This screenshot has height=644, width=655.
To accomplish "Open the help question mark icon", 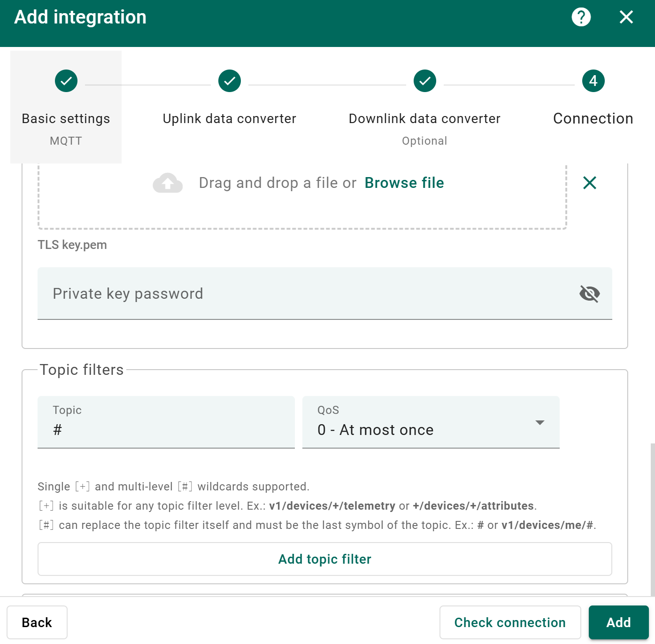I will pyautogui.click(x=581, y=17).
